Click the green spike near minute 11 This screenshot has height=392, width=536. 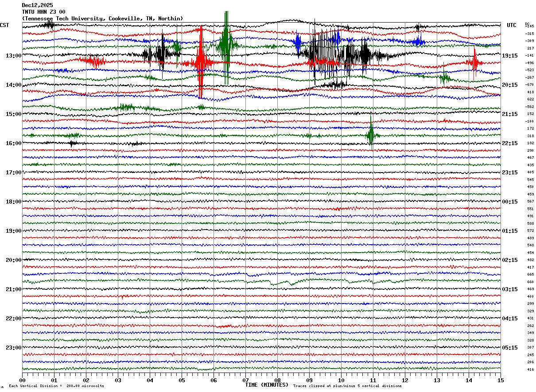click(x=371, y=133)
